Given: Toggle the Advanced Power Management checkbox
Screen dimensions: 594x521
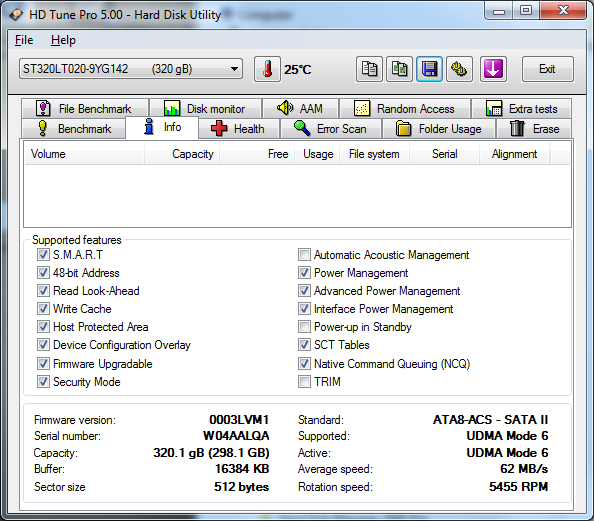Looking at the screenshot, I should (x=304, y=291).
